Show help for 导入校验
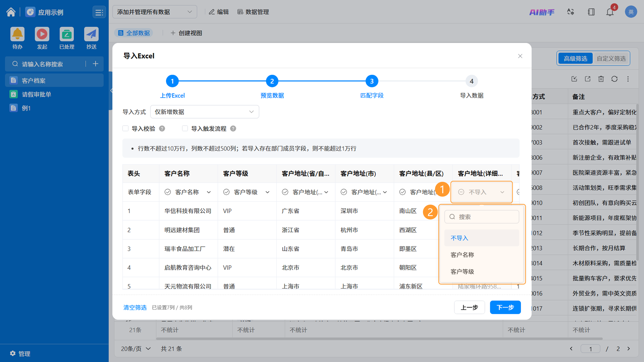 click(x=162, y=128)
